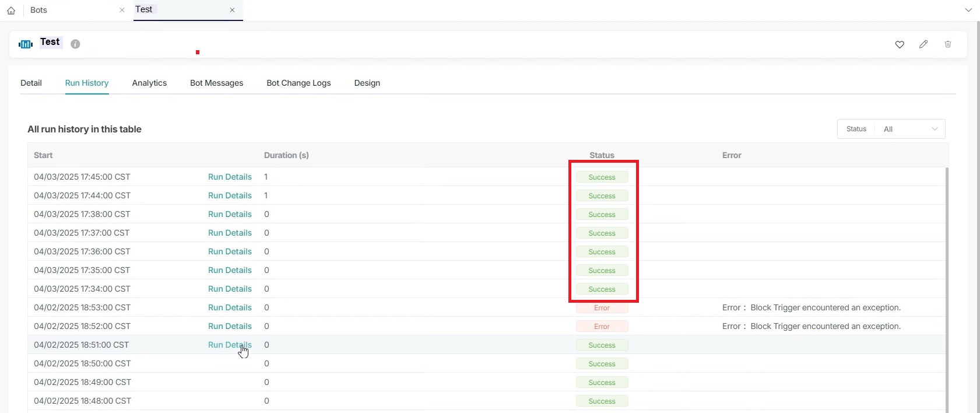Favorite the Test bot with heart icon
Viewport: 980px width, 413px height.
coord(900,44)
